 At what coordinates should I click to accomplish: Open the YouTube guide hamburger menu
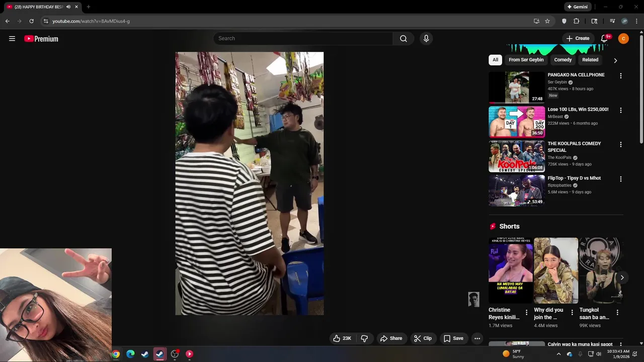(x=12, y=39)
